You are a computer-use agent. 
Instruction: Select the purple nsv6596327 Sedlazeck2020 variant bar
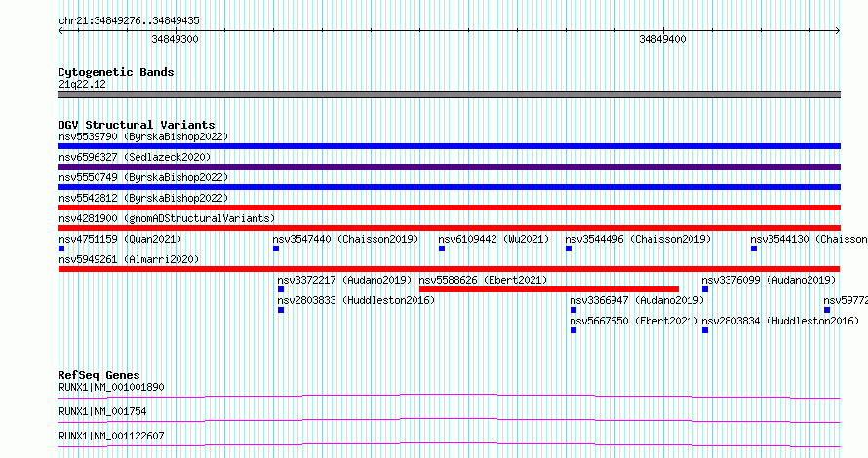[449, 167]
